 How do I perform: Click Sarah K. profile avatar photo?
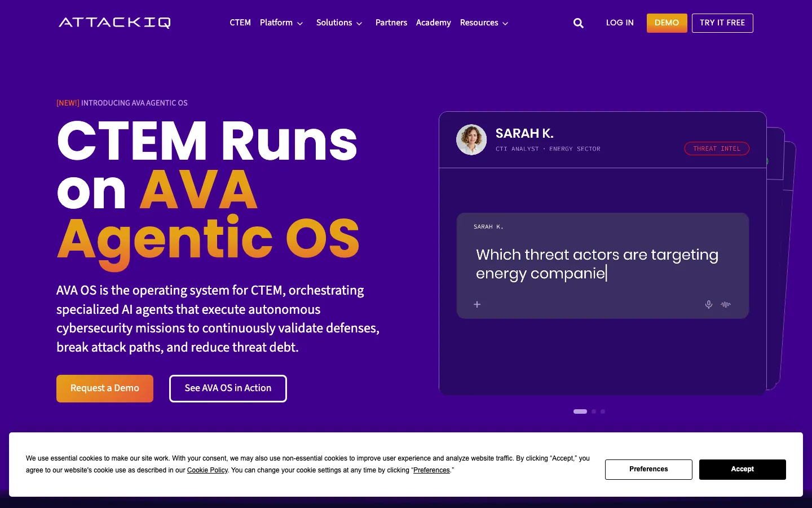pos(471,139)
